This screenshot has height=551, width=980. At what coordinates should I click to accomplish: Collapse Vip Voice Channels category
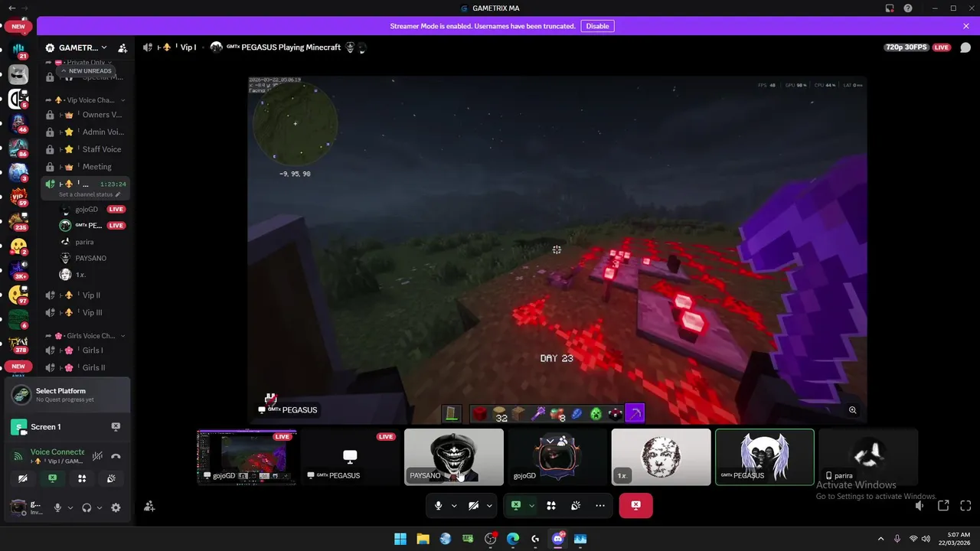(86, 100)
